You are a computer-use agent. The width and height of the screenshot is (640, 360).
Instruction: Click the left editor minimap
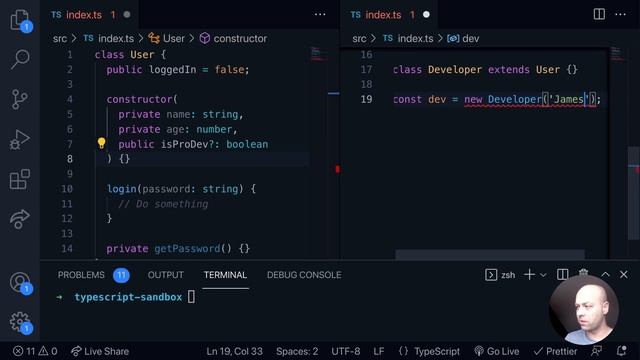318,54
